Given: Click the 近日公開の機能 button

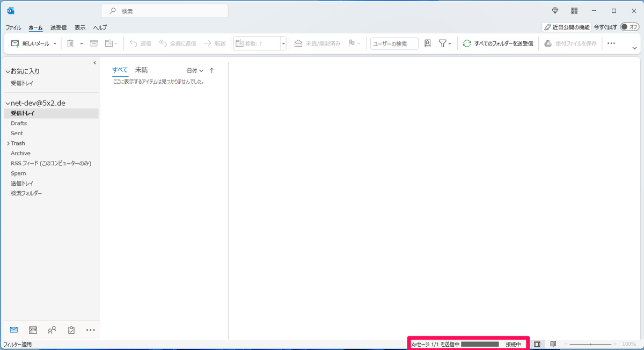Looking at the screenshot, I should 567,27.
